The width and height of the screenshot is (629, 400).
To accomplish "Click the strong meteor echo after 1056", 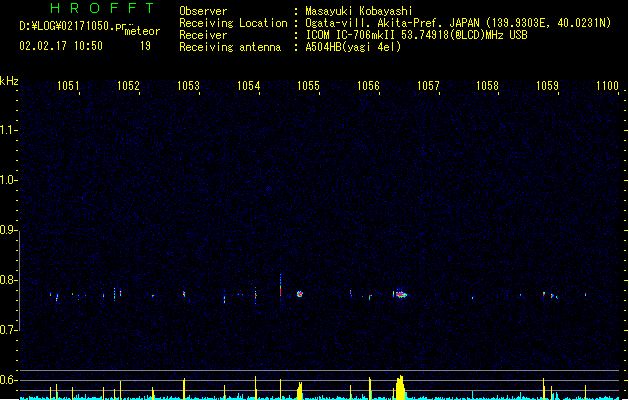I will click(x=400, y=294).
